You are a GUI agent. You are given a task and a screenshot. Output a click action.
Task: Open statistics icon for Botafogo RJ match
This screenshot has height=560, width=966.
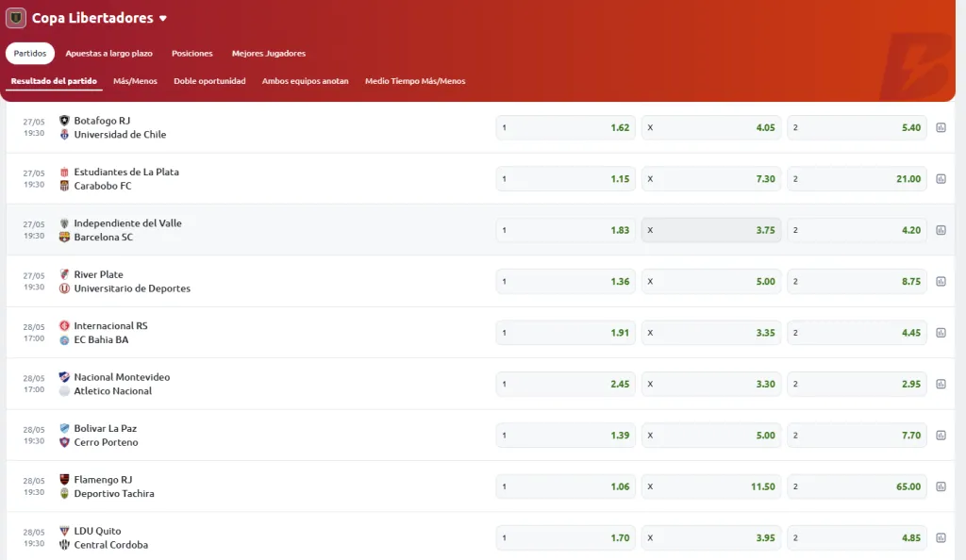(x=941, y=127)
